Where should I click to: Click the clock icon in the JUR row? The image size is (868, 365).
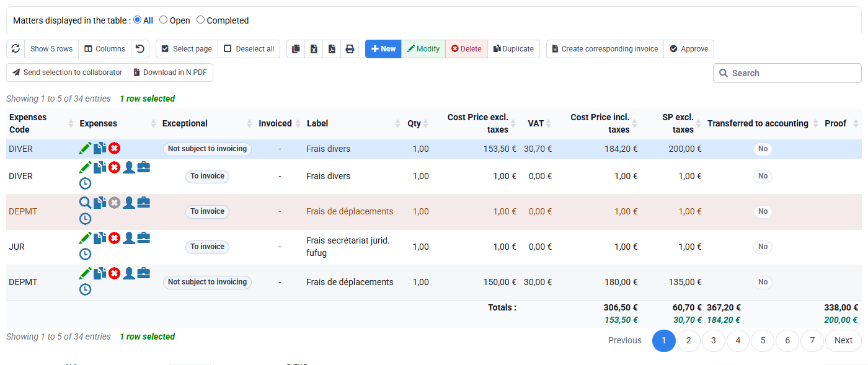click(x=86, y=254)
